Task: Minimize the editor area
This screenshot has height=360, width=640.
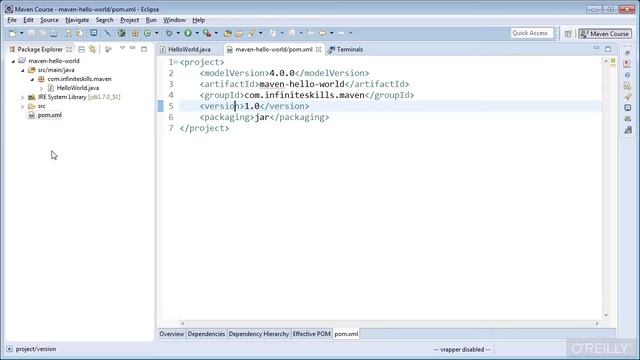Action: (x=596, y=49)
